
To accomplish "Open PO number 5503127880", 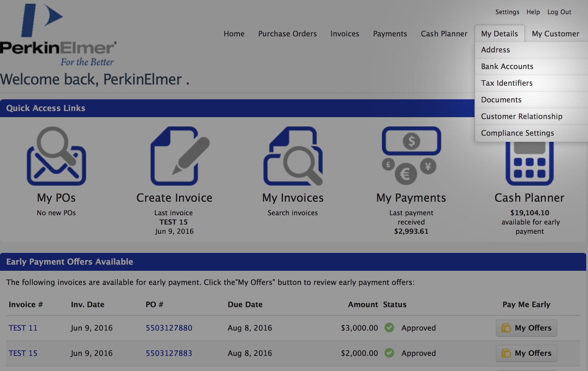I will [x=169, y=328].
